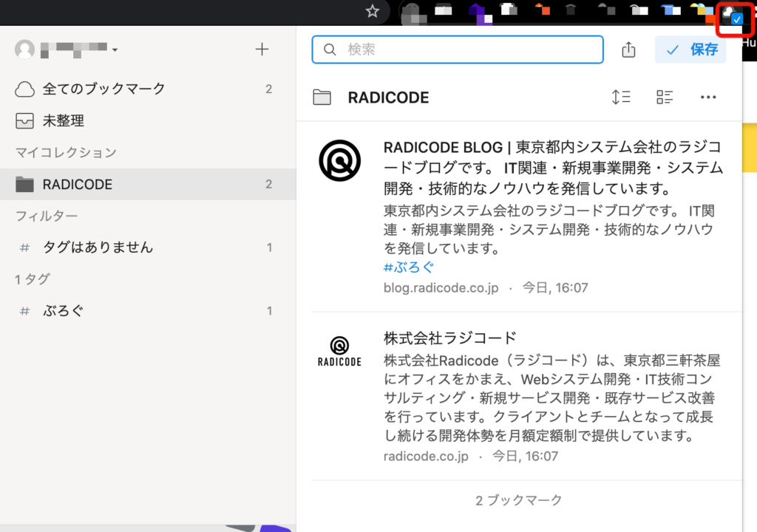Open the view mode list icon
757x532 pixels.
point(665,97)
